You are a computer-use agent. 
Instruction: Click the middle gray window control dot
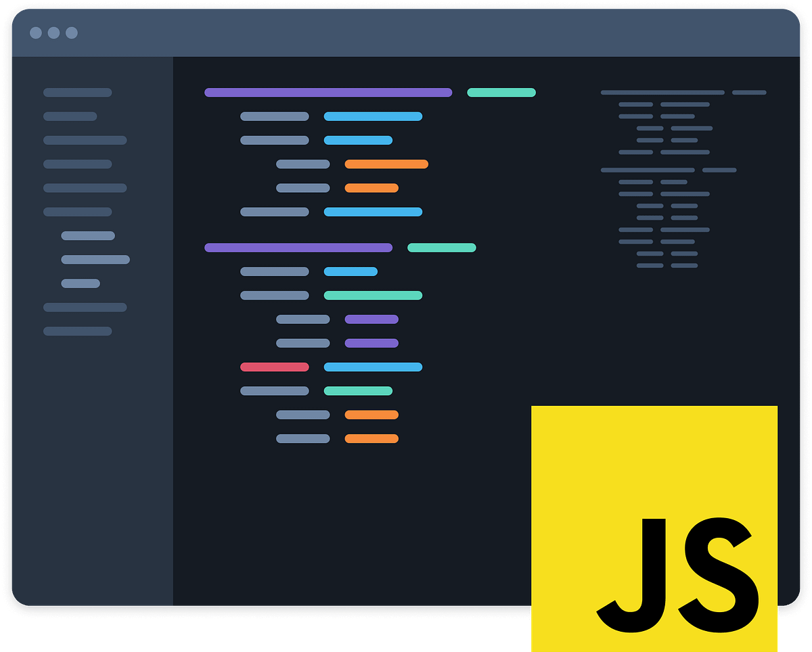pos(53,32)
